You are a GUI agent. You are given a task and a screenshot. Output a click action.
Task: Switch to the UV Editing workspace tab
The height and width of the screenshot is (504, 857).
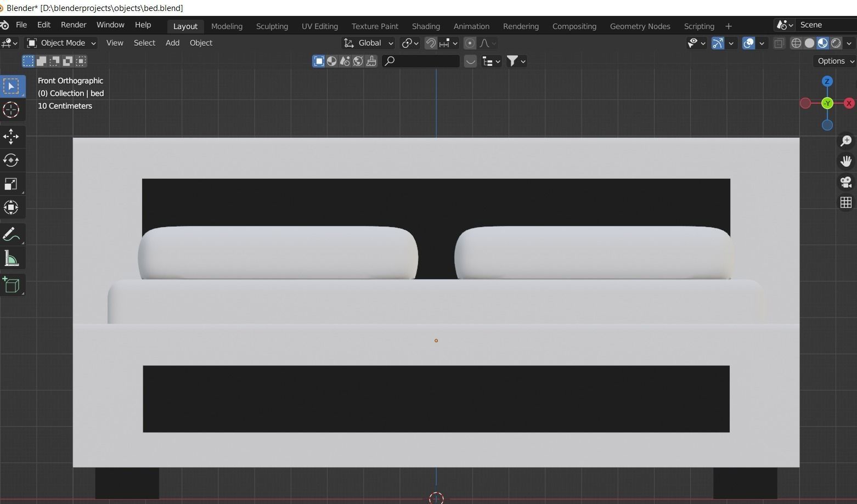pos(320,26)
